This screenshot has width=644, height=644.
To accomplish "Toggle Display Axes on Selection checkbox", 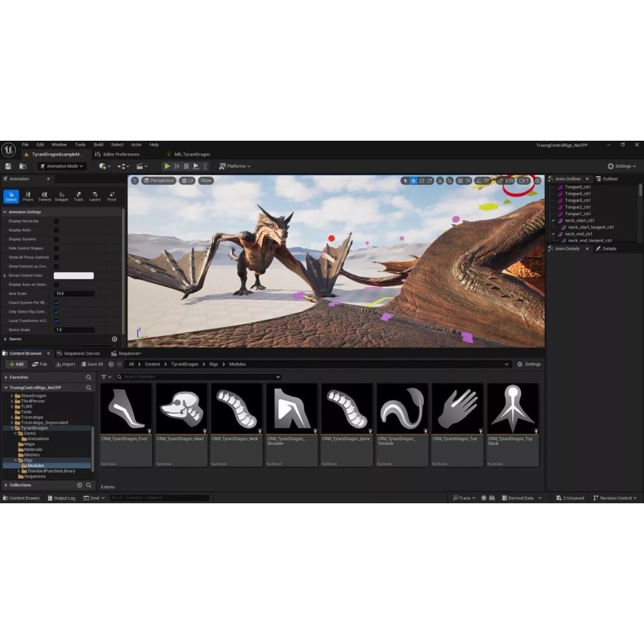I will (x=56, y=284).
